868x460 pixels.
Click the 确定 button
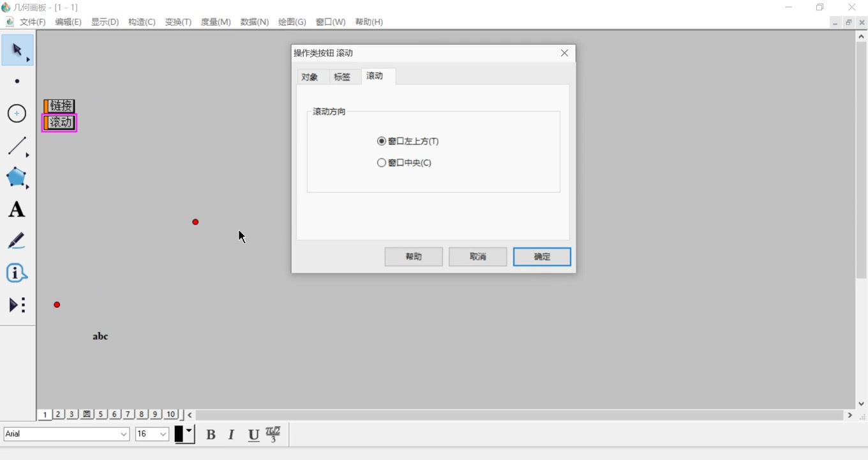pyautogui.click(x=541, y=256)
